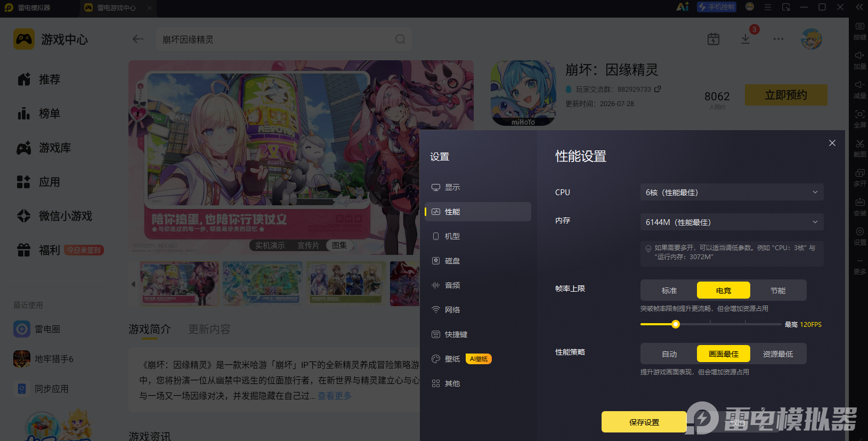Open 网络 settings section
The image size is (868, 441).
(x=478, y=310)
